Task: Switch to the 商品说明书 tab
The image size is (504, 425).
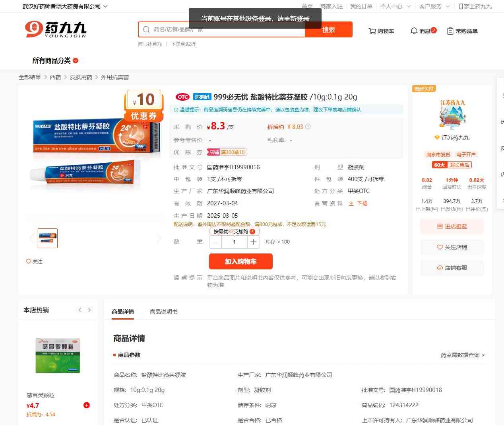Action: tap(163, 312)
